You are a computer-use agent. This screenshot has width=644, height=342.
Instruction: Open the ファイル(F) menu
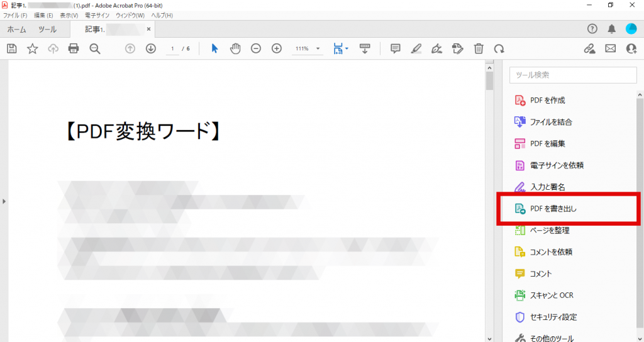point(15,15)
